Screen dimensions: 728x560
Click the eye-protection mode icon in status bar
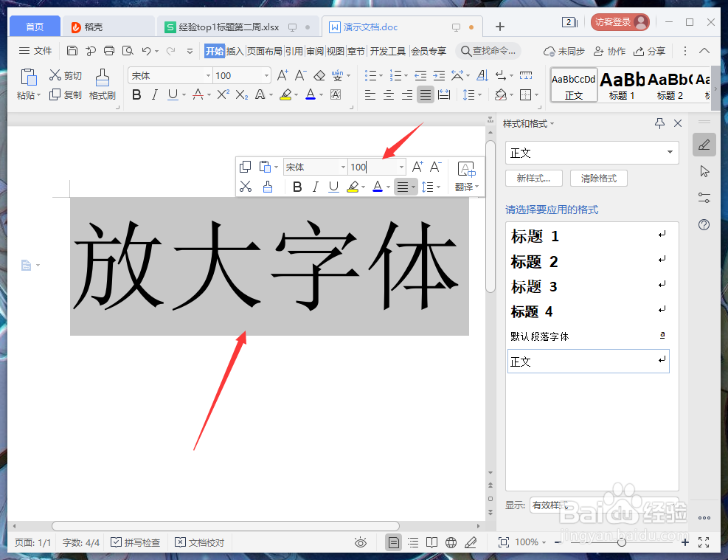tap(360, 542)
